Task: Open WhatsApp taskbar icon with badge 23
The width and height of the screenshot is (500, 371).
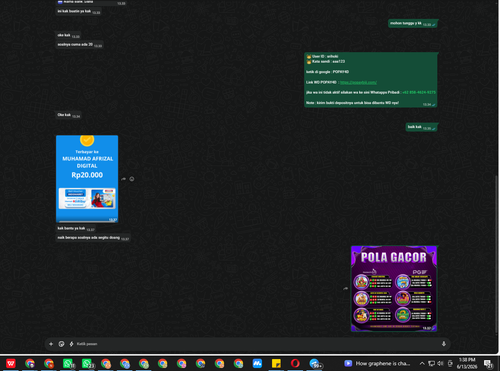Action: (87, 363)
